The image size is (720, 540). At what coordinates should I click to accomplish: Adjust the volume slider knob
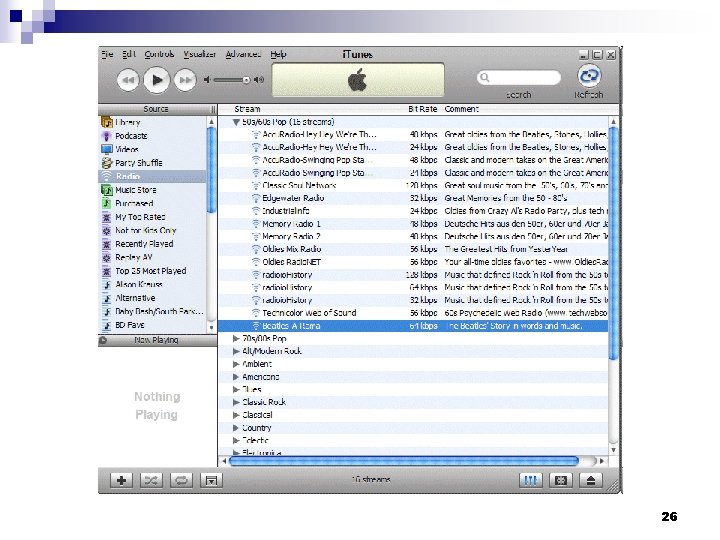click(246, 80)
